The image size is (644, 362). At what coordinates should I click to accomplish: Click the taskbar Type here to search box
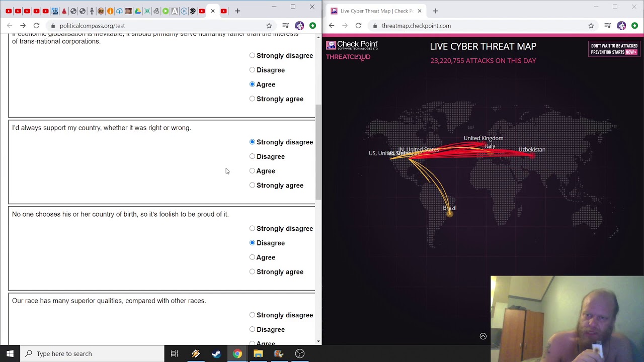point(92,353)
